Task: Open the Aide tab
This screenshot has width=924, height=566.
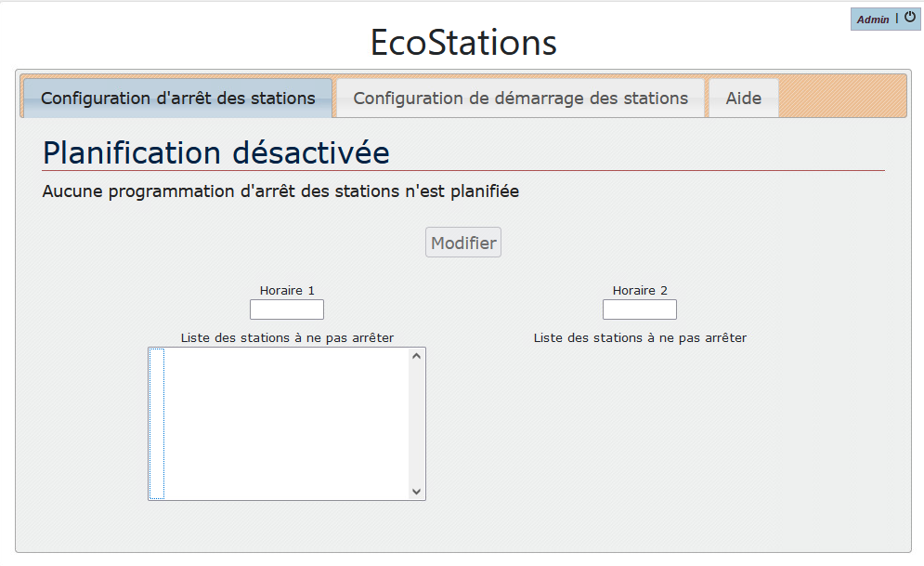Action: tap(744, 98)
